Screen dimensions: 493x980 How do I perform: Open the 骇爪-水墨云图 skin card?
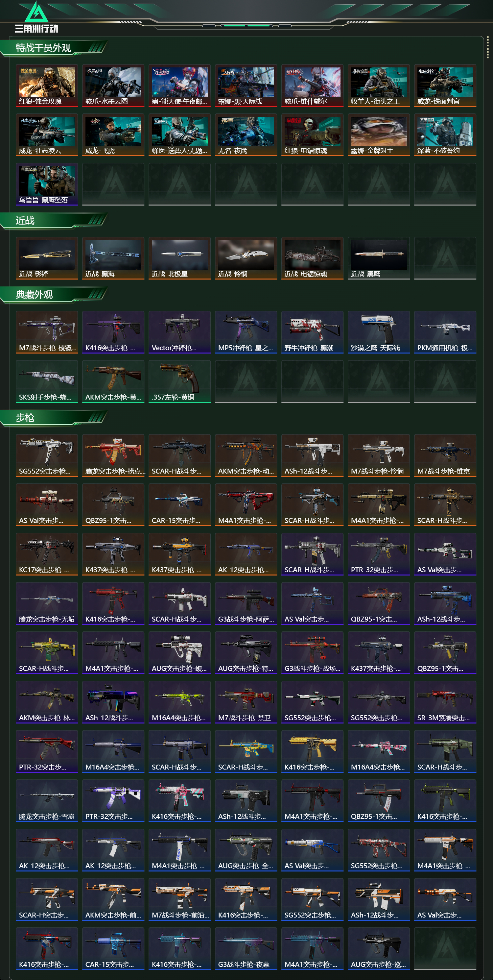[113, 85]
